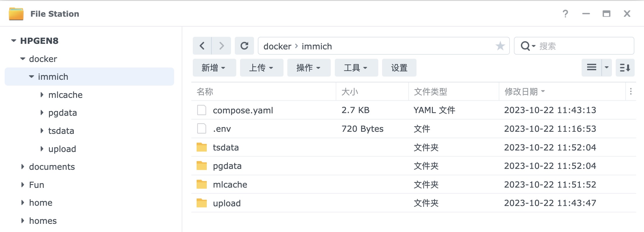This screenshot has height=232, width=644.
Task: Open the search options magnifier
Action: coord(527,46)
